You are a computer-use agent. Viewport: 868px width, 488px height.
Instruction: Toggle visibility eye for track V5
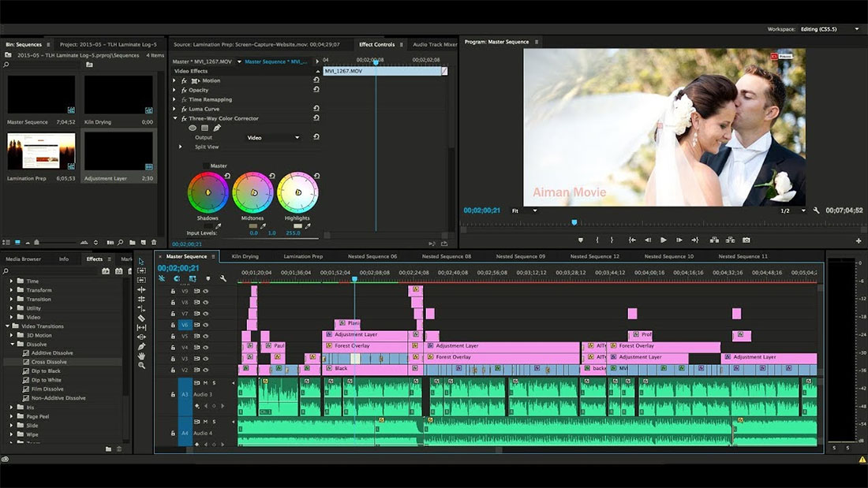click(x=206, y=336)
